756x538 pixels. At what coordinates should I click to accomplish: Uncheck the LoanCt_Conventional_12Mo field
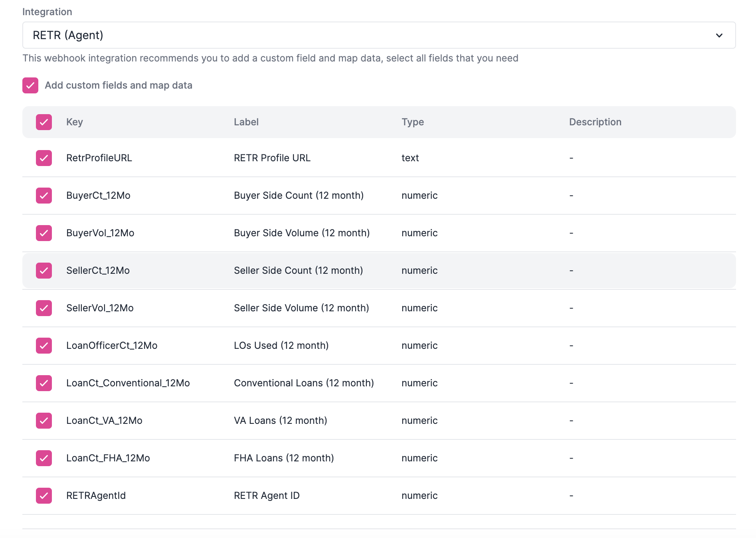pos(44,383)
